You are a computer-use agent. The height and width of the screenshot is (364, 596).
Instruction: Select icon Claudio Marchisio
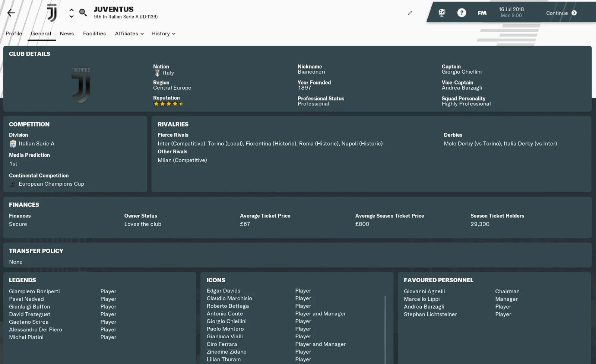tap(229, 298)
